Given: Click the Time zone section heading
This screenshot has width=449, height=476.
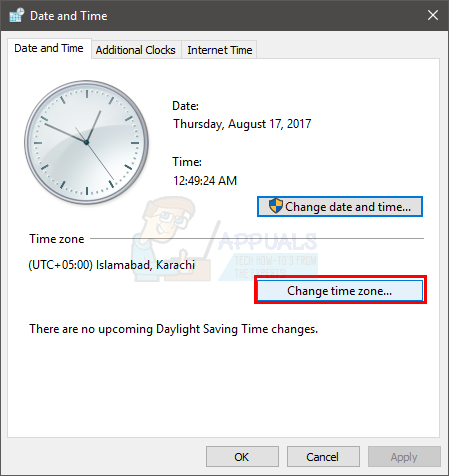Looking at the screenshot, I should pyautogui.click(x=57, y=239).
